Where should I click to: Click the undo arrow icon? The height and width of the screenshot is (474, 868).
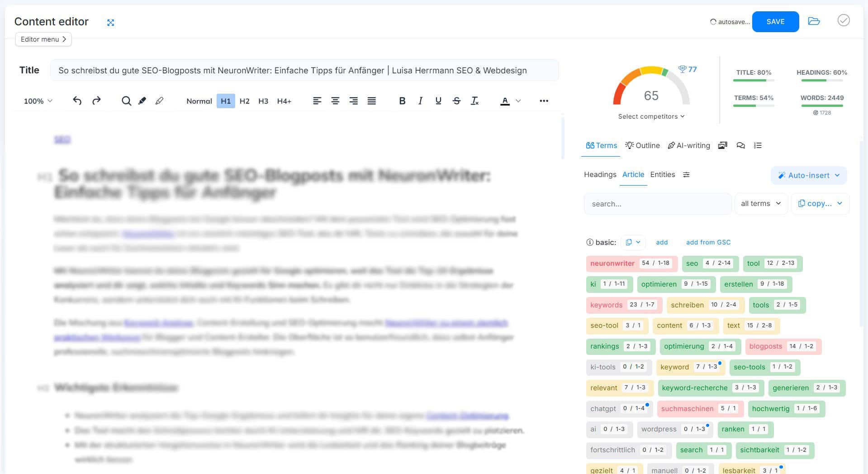pyautogui.click(x=77, y=101)
